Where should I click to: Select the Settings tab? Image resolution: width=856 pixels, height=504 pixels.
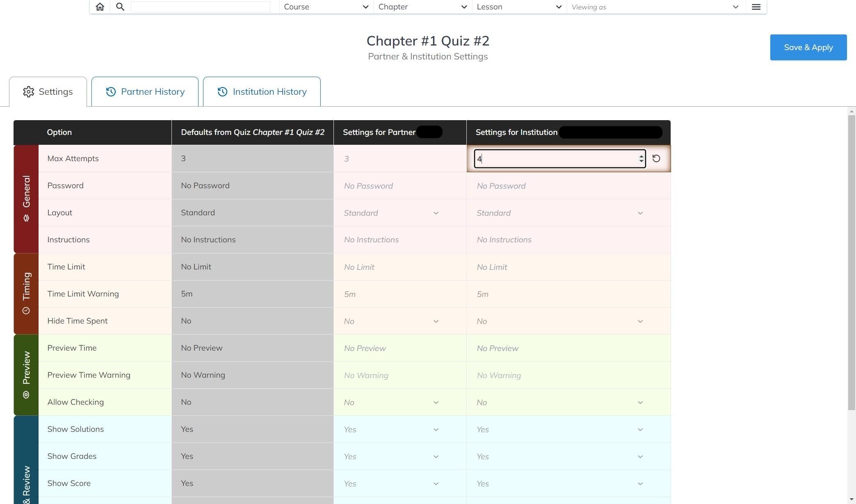click(48, 91)
